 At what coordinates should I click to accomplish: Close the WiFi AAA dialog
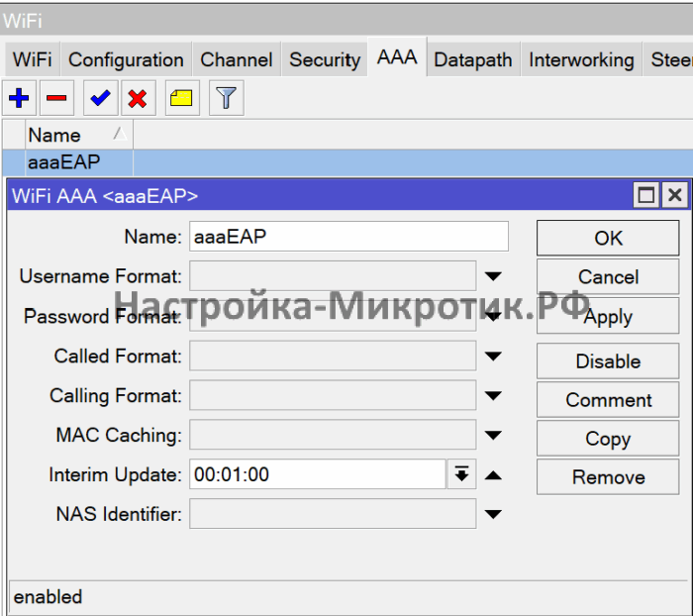(675, 195)
